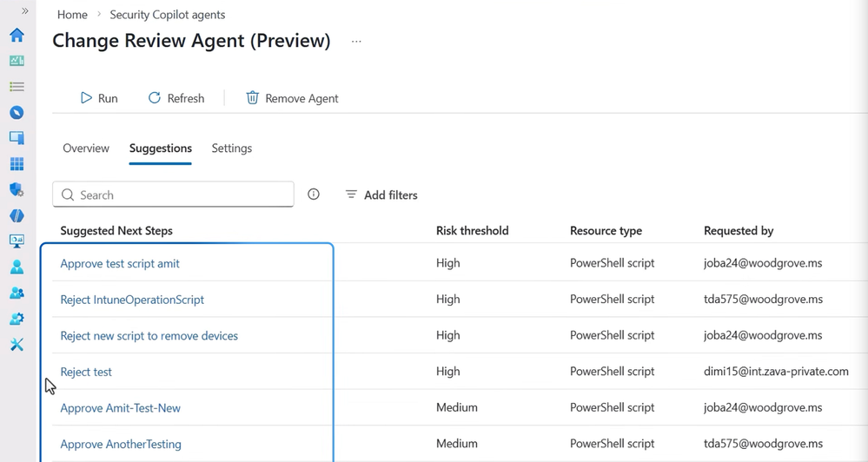Click the Remove Agent button
This screenshot has height=462, width=868.
tap(292, 98)
